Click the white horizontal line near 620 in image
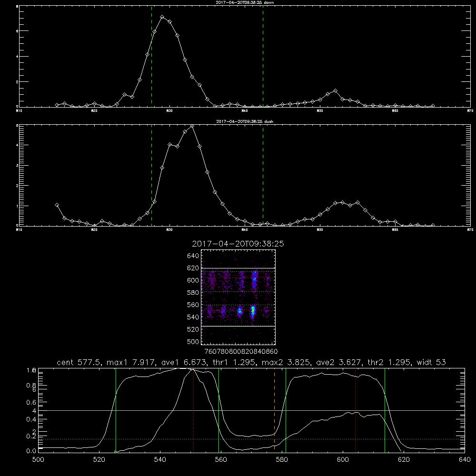 tap(238, 268)
